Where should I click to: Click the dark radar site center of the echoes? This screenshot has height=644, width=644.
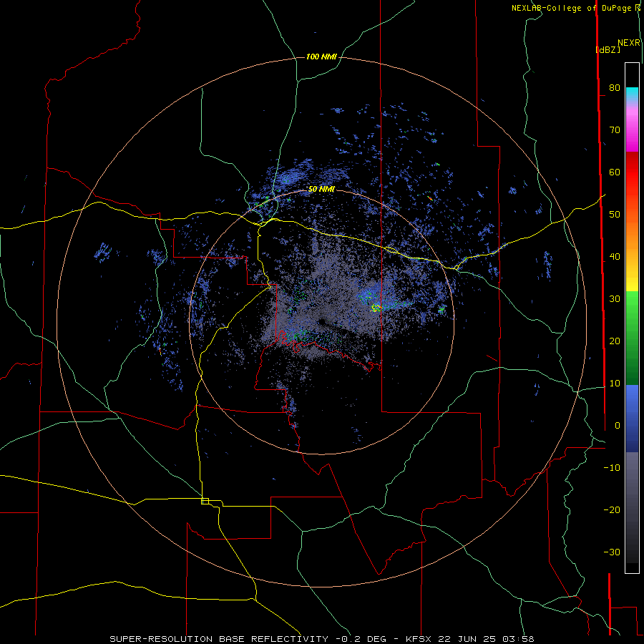[321, 321]
